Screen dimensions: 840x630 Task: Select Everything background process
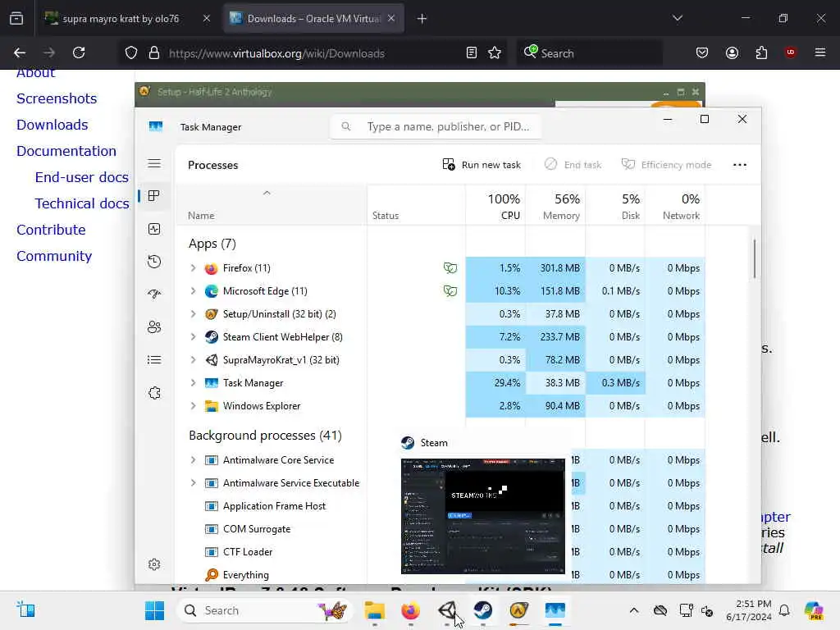246,575
